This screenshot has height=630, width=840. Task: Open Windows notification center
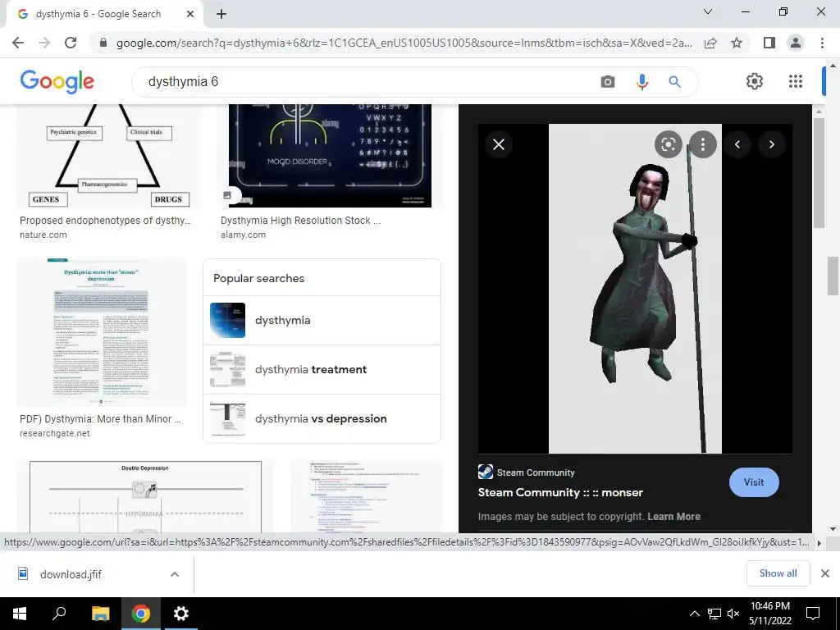(813, 614)
